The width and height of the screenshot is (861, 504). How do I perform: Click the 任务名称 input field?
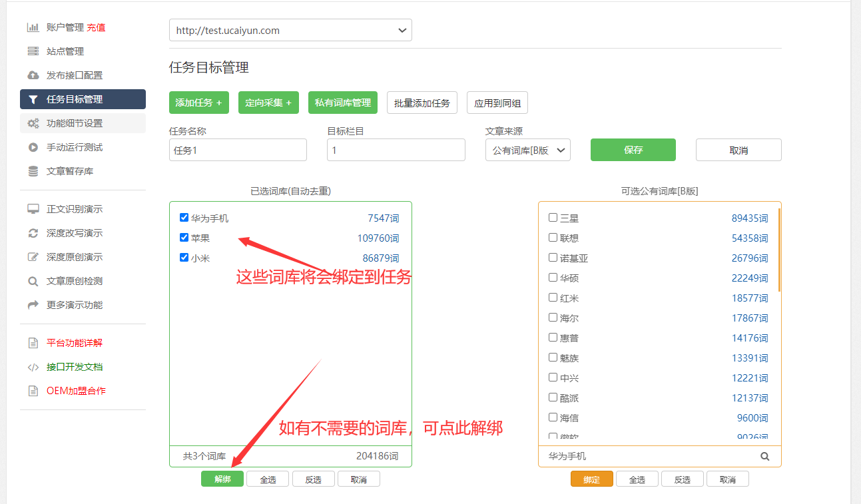coord(238,150)
